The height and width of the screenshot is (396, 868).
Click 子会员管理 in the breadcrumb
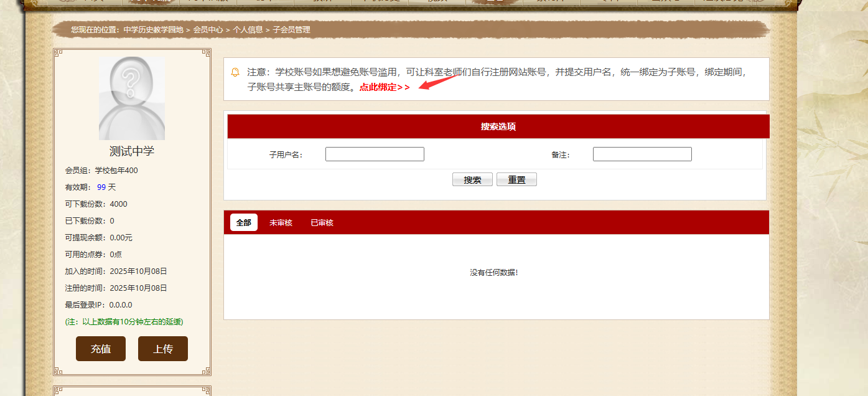click(x=291, y=30)
